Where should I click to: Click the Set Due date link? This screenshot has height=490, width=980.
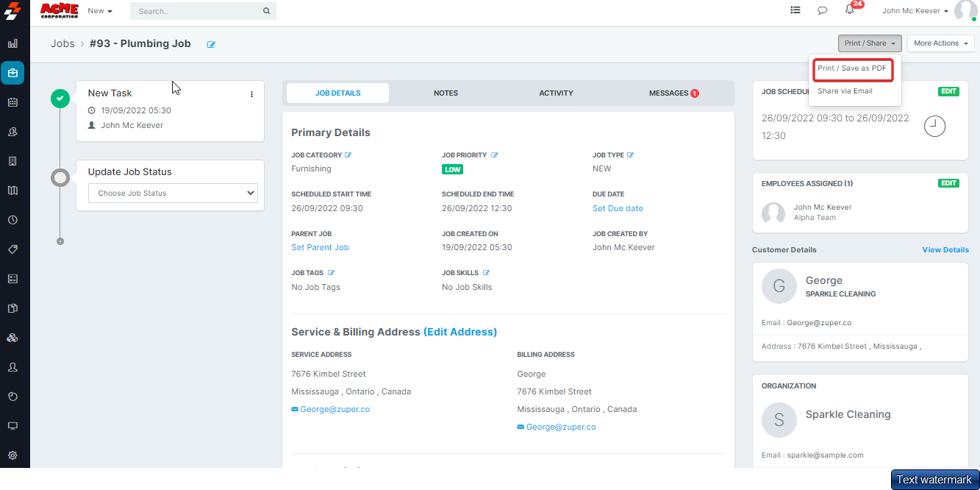(x=618, y=208)
